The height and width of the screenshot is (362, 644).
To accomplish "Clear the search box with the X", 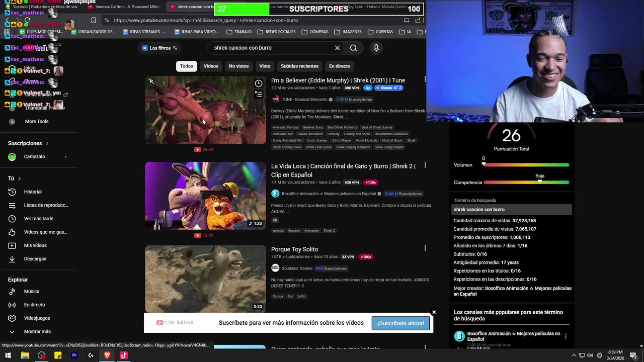I will pos(337,48).
